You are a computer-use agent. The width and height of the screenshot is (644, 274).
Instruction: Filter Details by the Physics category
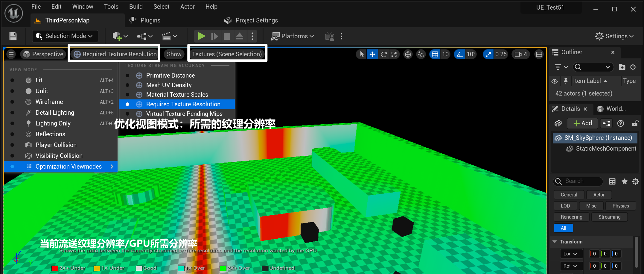pos(620,206)
